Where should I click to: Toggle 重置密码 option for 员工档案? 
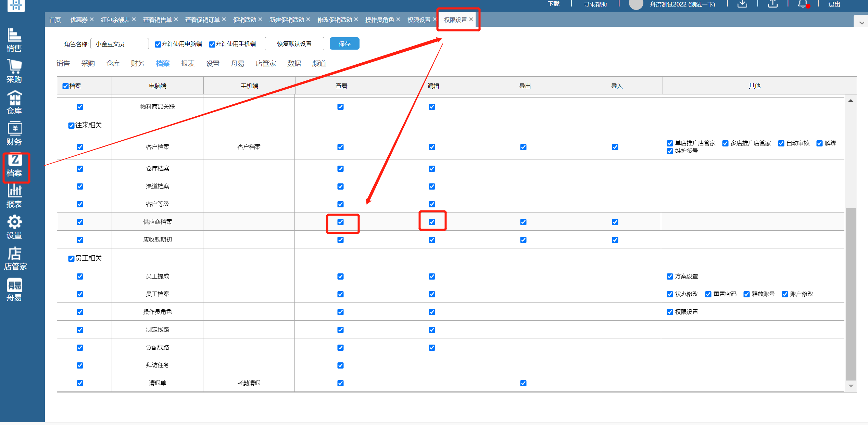[708, 294]
